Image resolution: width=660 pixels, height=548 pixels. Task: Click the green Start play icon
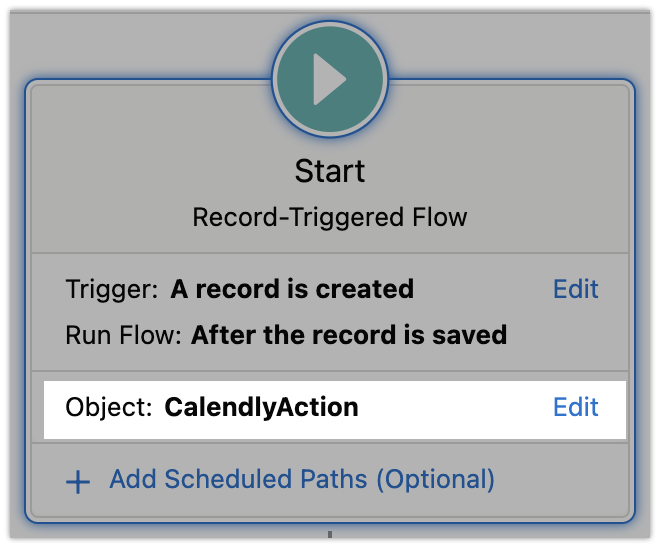[x=329, y=78]
